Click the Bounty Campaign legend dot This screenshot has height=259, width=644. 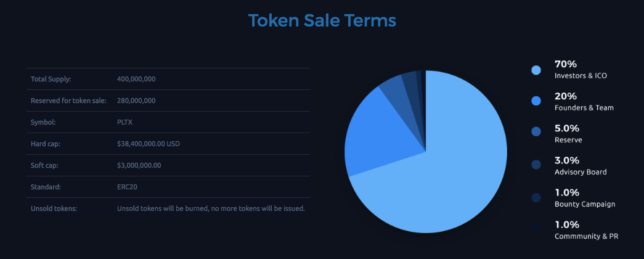tap(536, 197)
